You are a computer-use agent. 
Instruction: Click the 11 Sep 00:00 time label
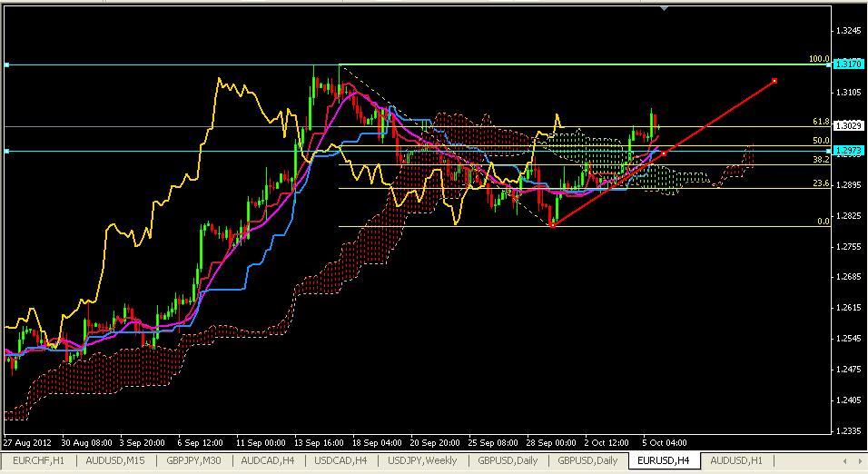(x=261, y=443)
